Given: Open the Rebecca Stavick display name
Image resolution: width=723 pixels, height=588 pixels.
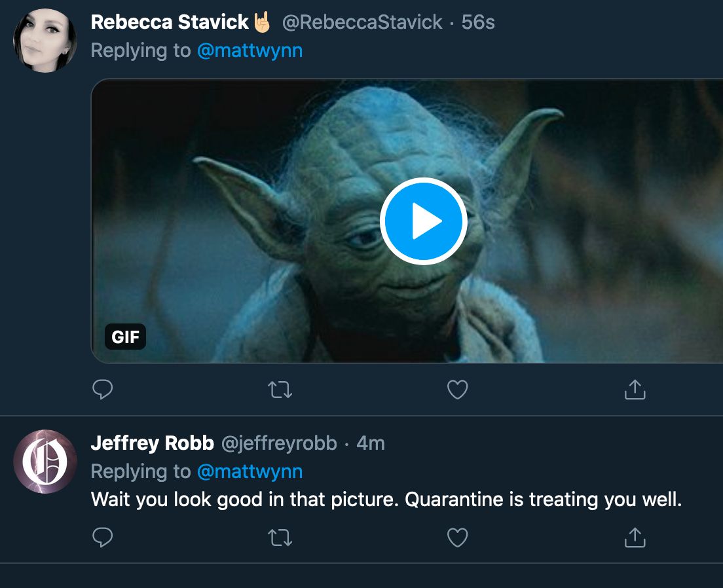Looking at the screenshot, I should point(170,22).
